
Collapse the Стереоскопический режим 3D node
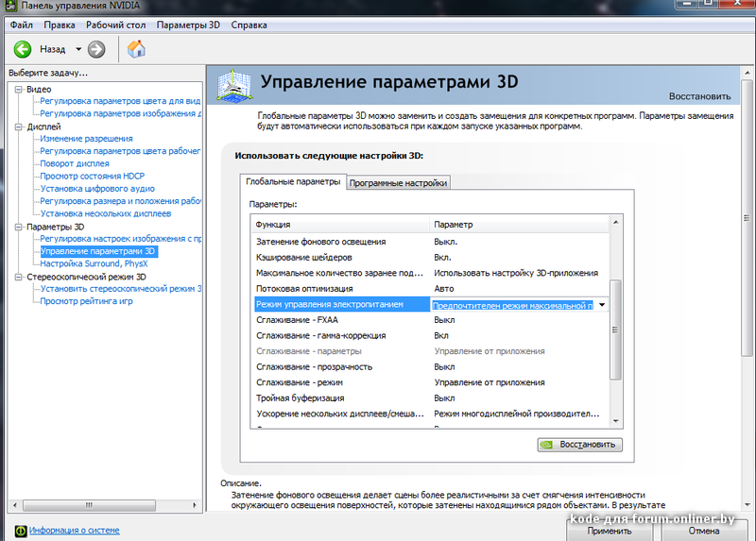[18, 278]
